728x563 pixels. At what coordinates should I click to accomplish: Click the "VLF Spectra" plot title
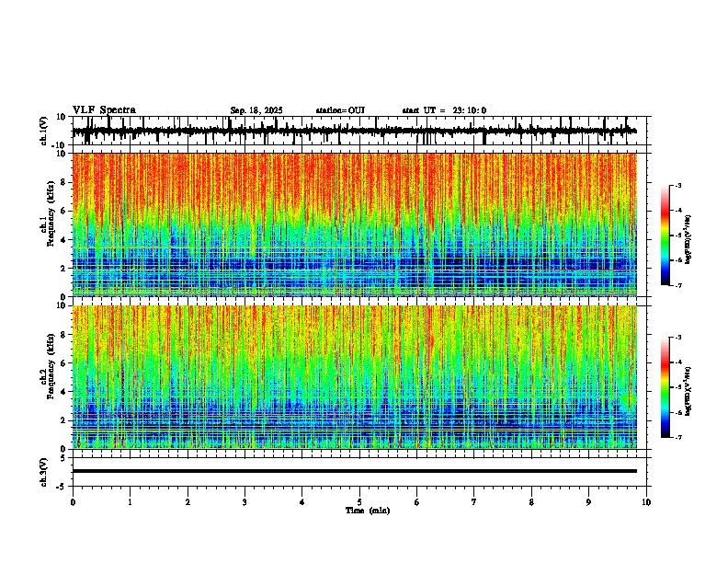click(104, 110)
